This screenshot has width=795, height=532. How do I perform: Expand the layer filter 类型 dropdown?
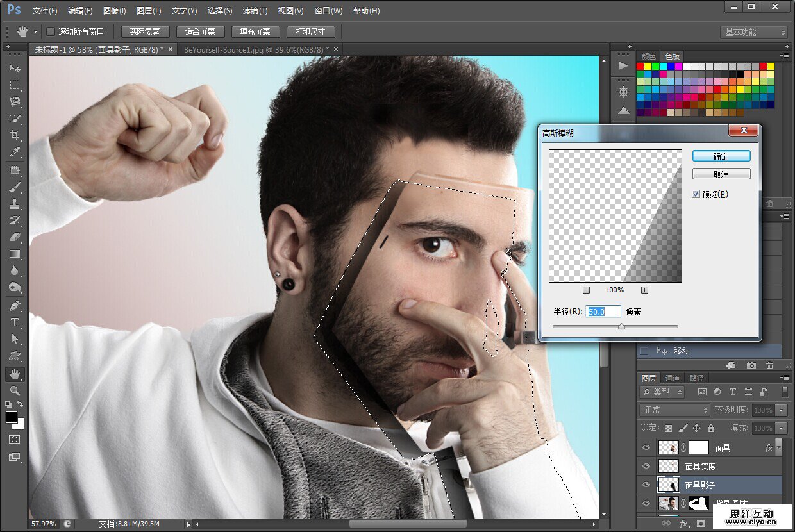tap(663, 392)
